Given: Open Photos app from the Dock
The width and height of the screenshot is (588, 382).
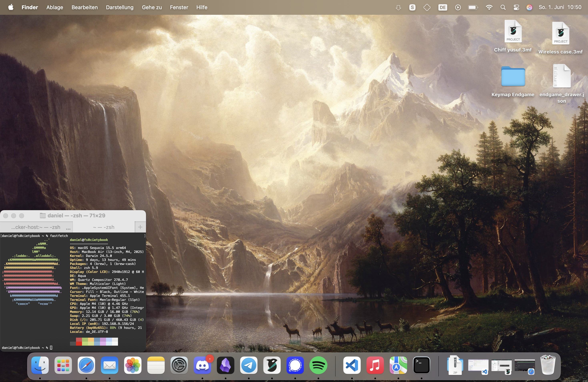Looking at the screenshot, I should point(133,365).
